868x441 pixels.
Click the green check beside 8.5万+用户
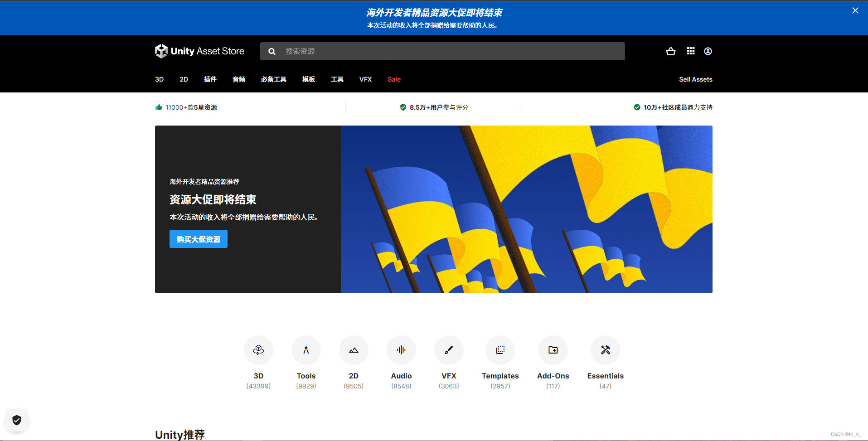pyautogui.click(x=403, y=107)
